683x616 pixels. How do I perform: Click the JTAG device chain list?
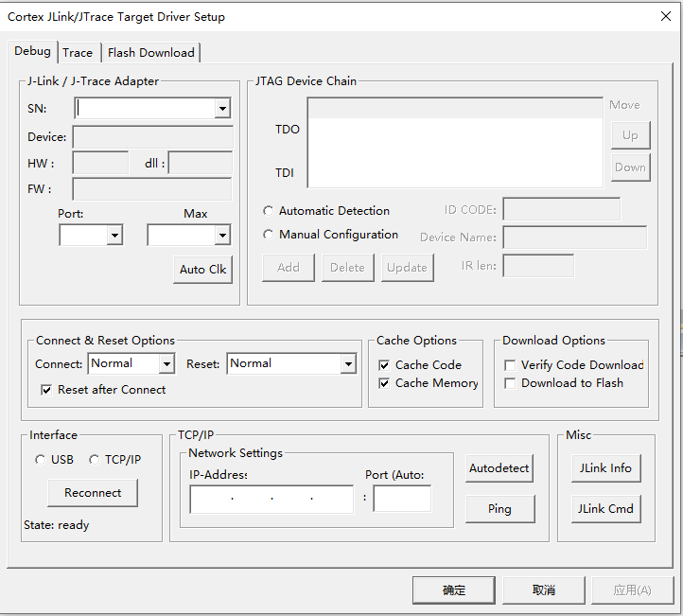tap(456, 143)
